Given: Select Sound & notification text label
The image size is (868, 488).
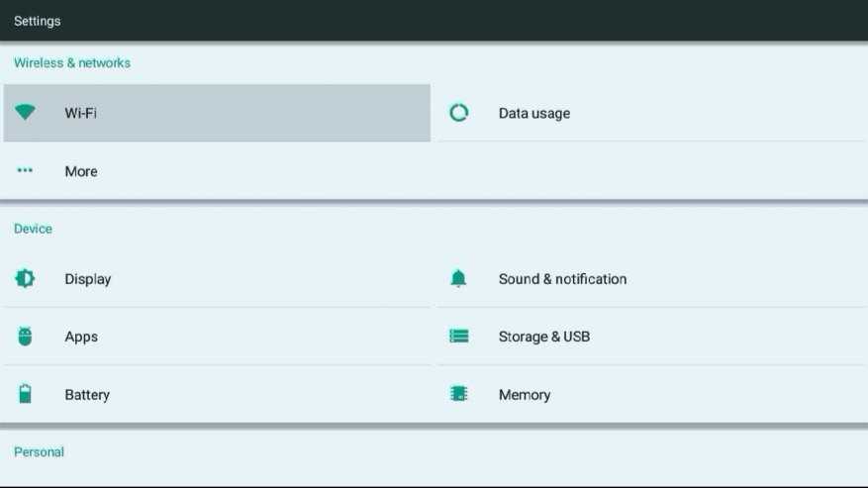Looking at the screenshot, I should pos(562,279).
